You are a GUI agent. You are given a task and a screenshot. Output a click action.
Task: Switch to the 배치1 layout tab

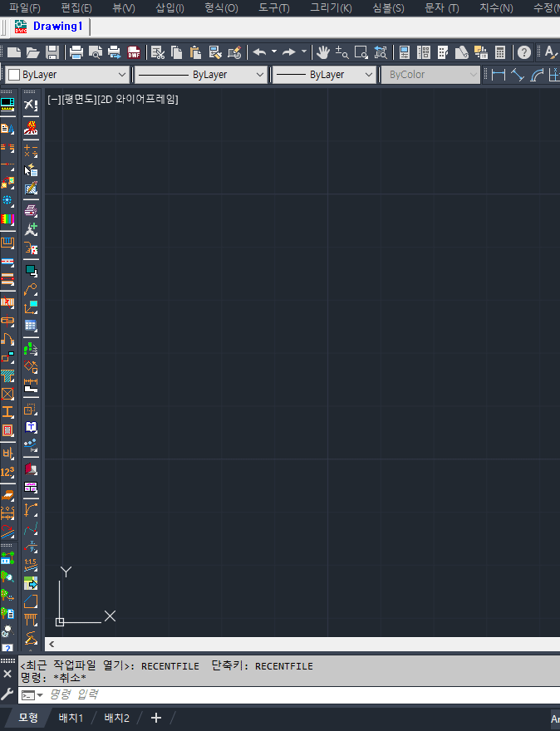(71, 718)
